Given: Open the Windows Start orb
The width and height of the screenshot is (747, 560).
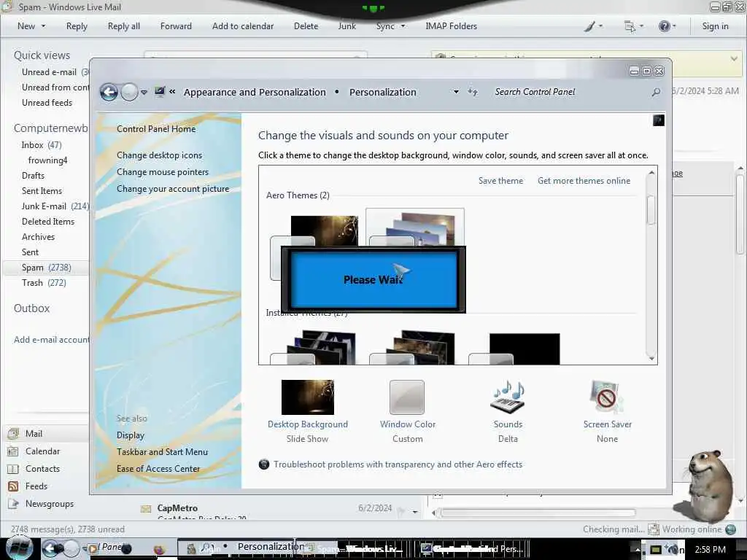Looking at the screenshot, I should (x=19, y=548).
